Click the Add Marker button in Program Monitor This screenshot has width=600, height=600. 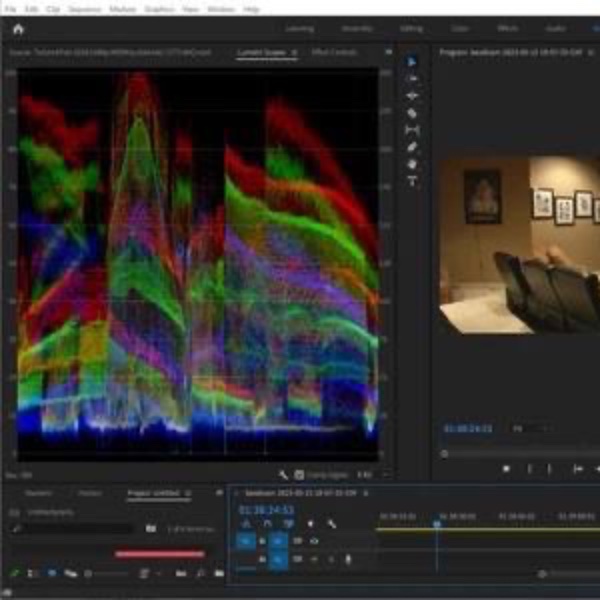tap(506, 469)
